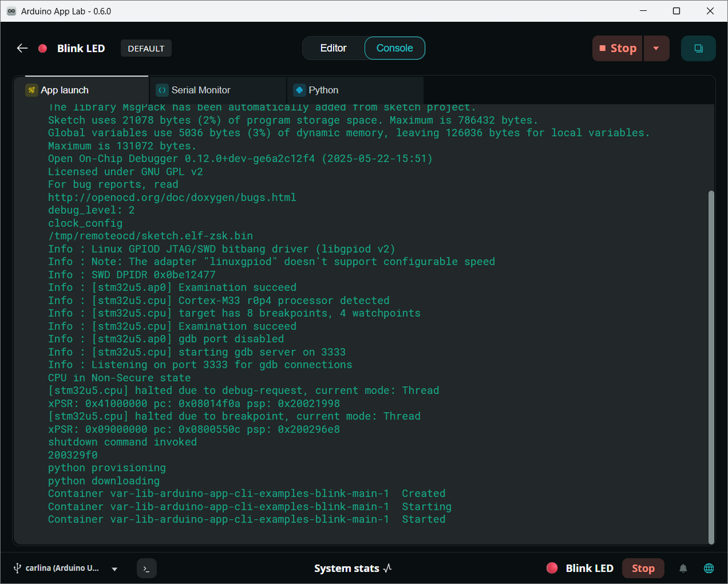
Task: Click the USB icon beside carlina board
Action: [x=18, y=569]
